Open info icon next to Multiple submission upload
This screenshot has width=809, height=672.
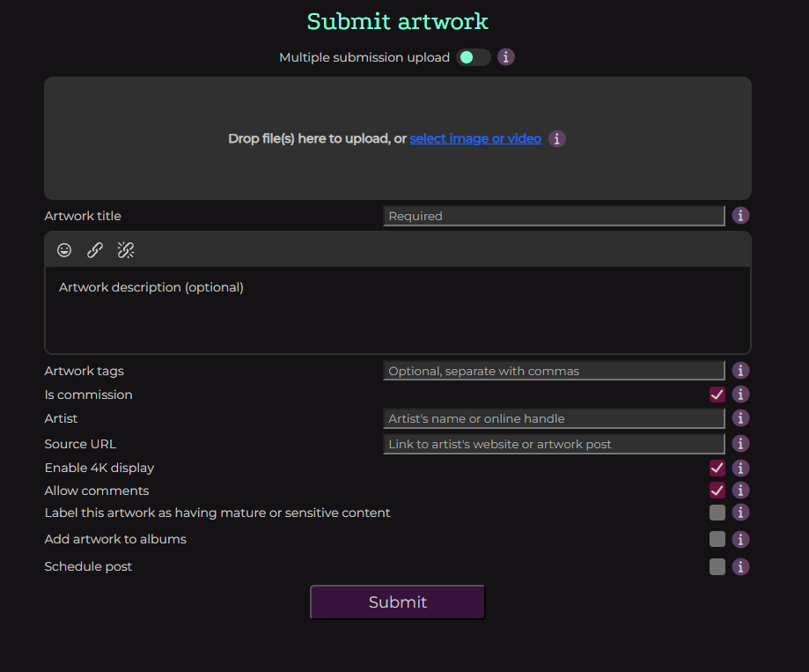pyautogui.click(x=506, y=57)
